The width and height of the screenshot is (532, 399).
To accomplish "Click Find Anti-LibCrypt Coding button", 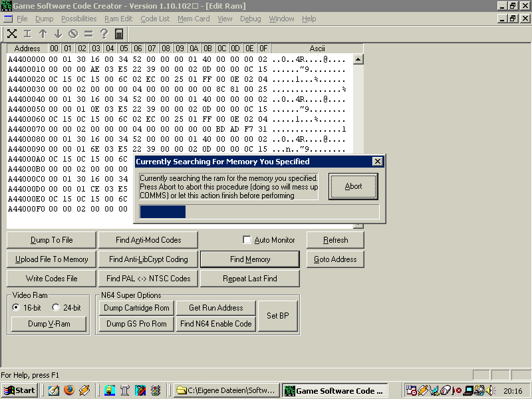I will [x=148, y=259].
